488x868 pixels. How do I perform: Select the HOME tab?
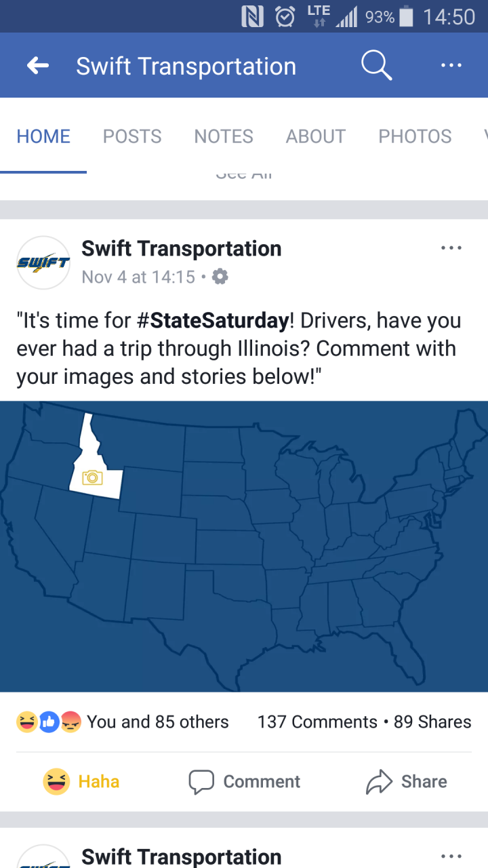[43, 136]
